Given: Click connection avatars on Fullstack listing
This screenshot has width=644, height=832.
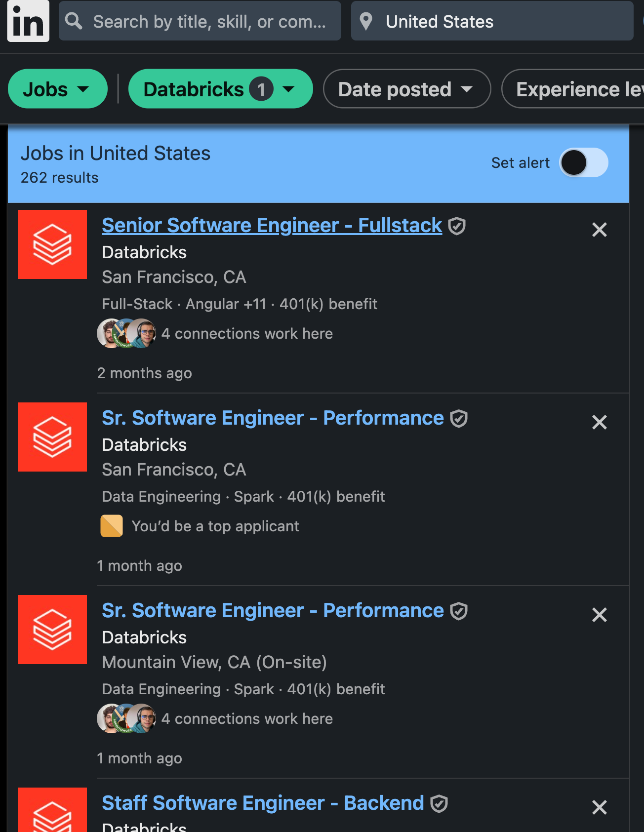Looking at the screenshot, I should tap(126, 333).
